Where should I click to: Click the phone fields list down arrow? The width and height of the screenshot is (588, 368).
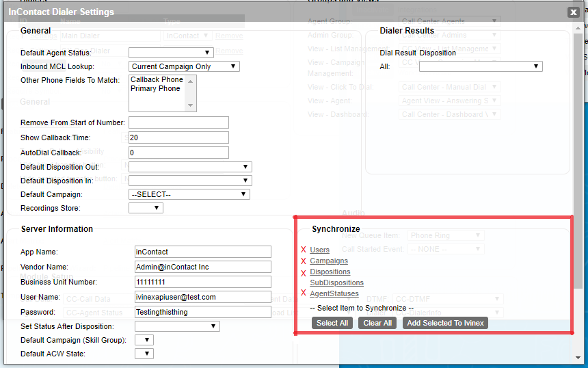[x=191, y=105]
